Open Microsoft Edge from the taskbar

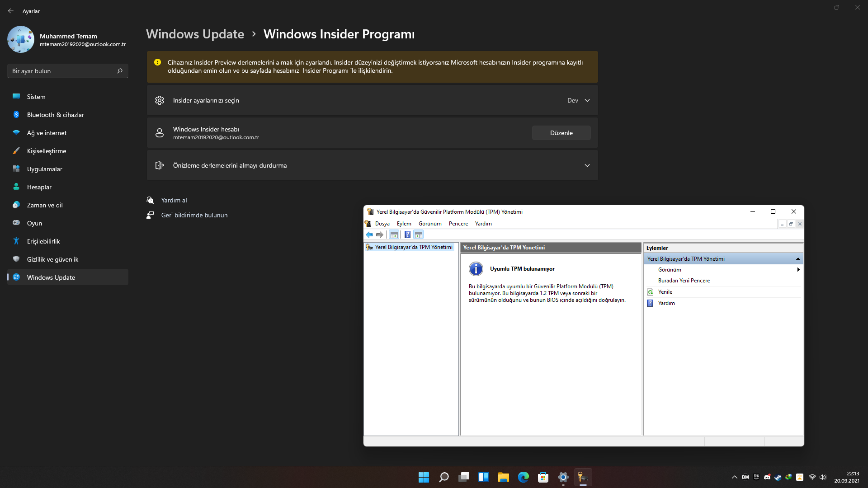(x=523, y=477)
